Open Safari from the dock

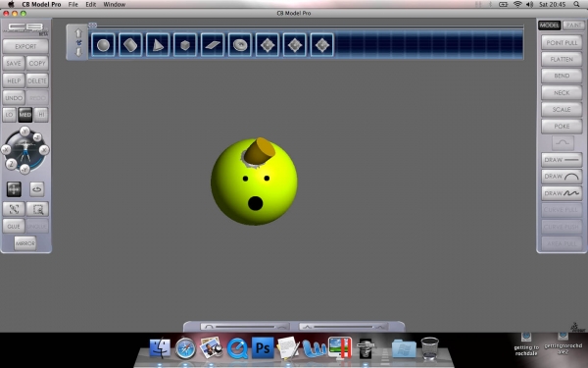185,348
